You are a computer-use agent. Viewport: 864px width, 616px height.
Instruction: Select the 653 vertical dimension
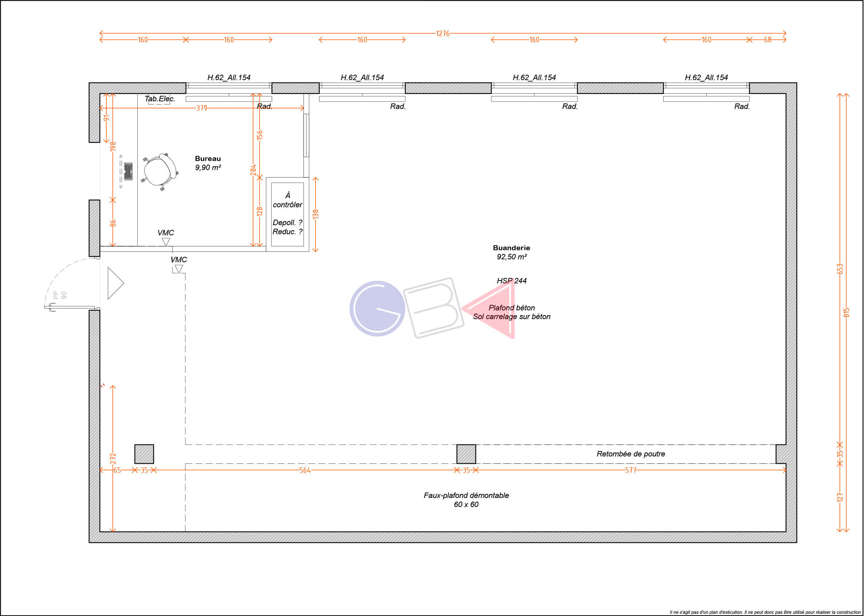840,269
